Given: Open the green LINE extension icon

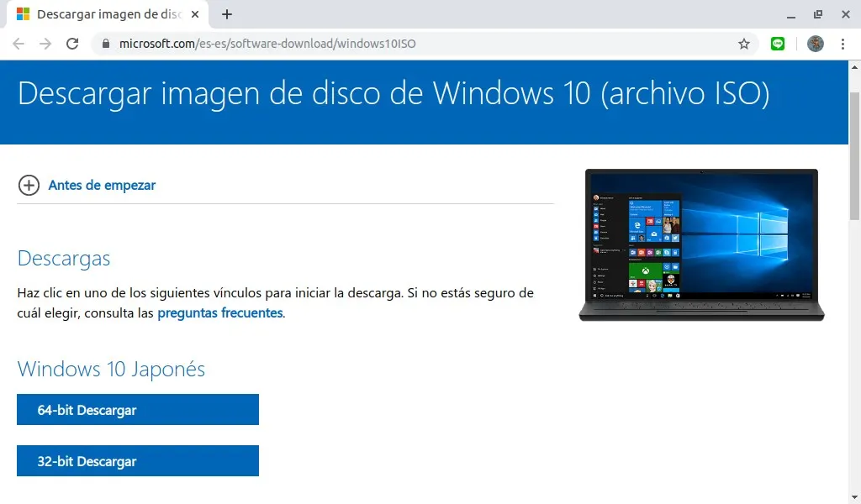Looking at the screenshot, I should [778, 44].
